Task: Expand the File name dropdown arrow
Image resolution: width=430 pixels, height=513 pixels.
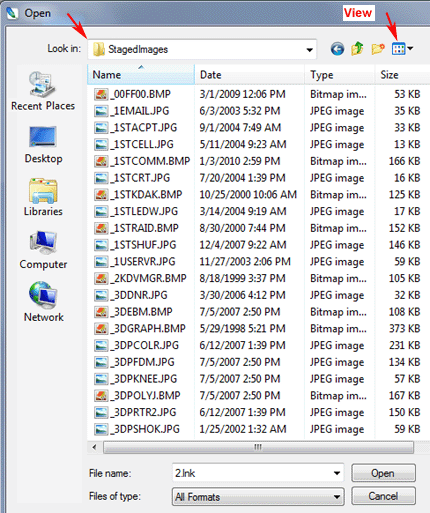Action: (337, 473)
